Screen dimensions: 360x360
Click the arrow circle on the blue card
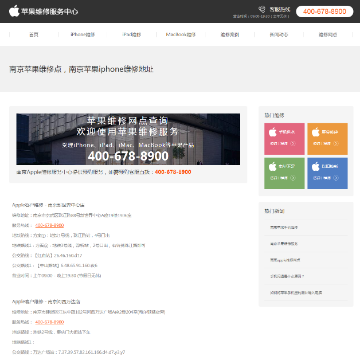[336, 178]
